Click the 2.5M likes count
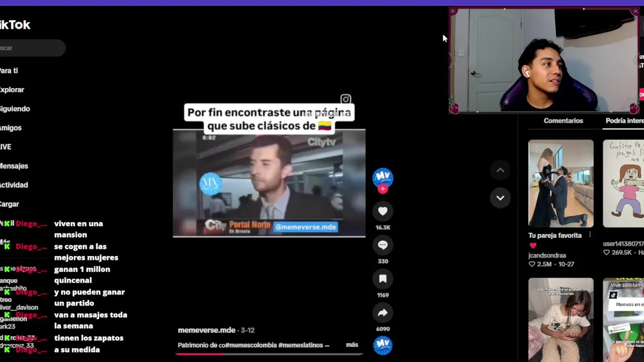Viewport: 644px width, 362px height. point(540,264)
